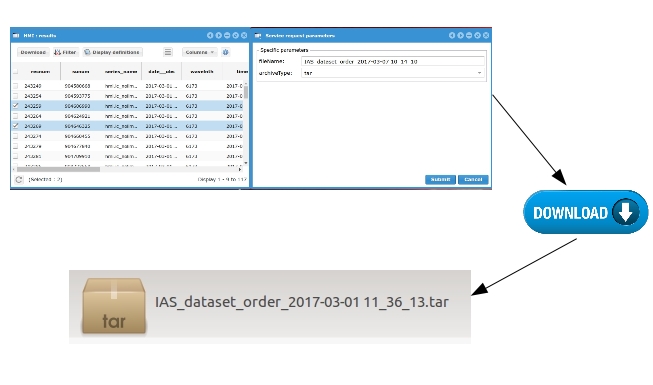Open the Columns dropdown

coord(199,52)
